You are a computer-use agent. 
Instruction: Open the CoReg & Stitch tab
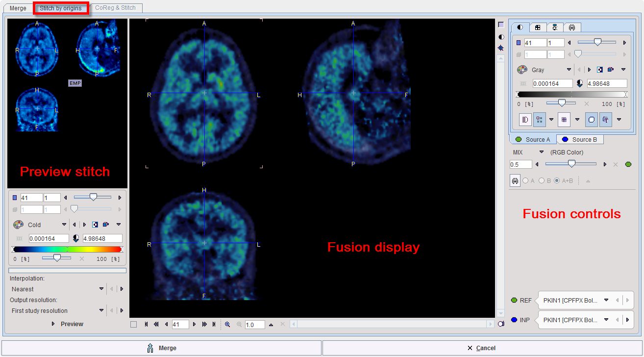[116, 8]
